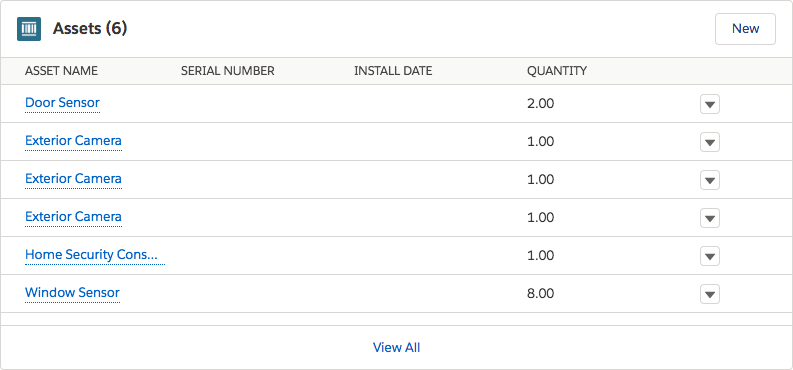Create a new asset with New button
Viewport: 793px width, 370px height.
pyautogui.click(x=745, y=29)
